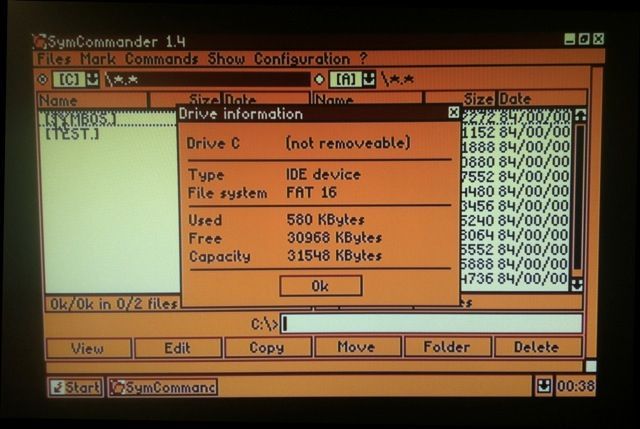This screenshot has width=640, height=429.
Task: Click the right panel scroll down arrow
Action: (x=577, y=284)
